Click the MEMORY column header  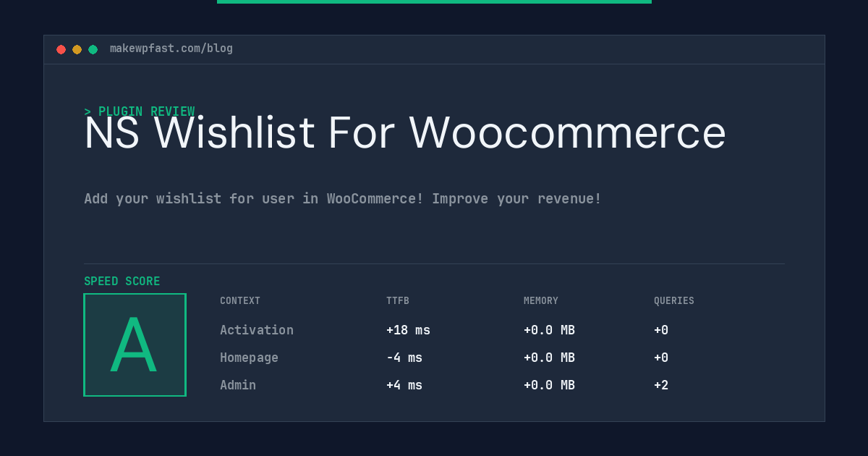[541, 301]
